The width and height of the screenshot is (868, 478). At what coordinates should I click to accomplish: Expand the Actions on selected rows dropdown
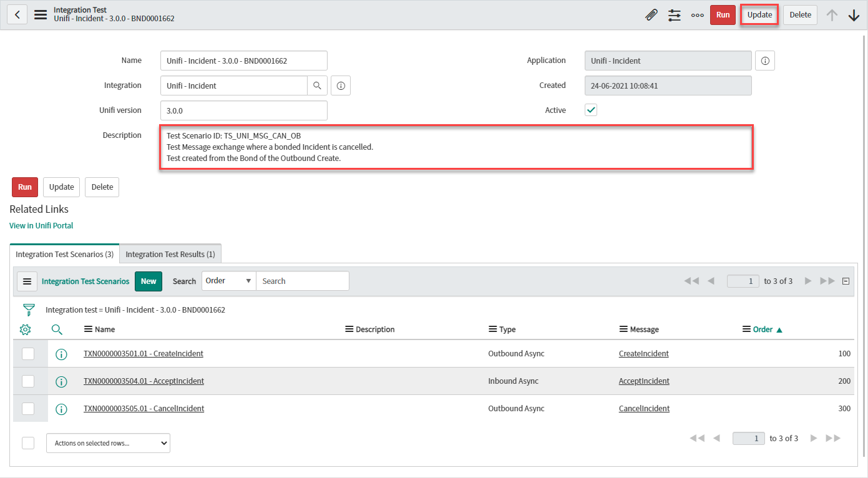point(108,443)
